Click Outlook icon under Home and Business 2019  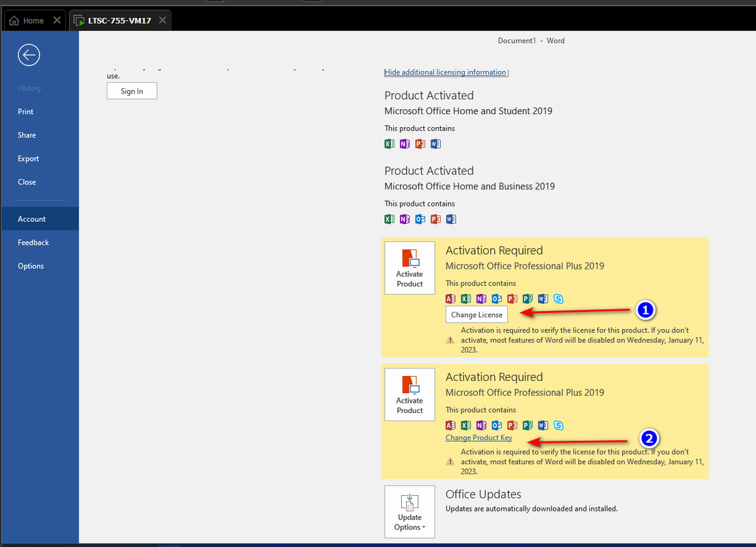420,219
